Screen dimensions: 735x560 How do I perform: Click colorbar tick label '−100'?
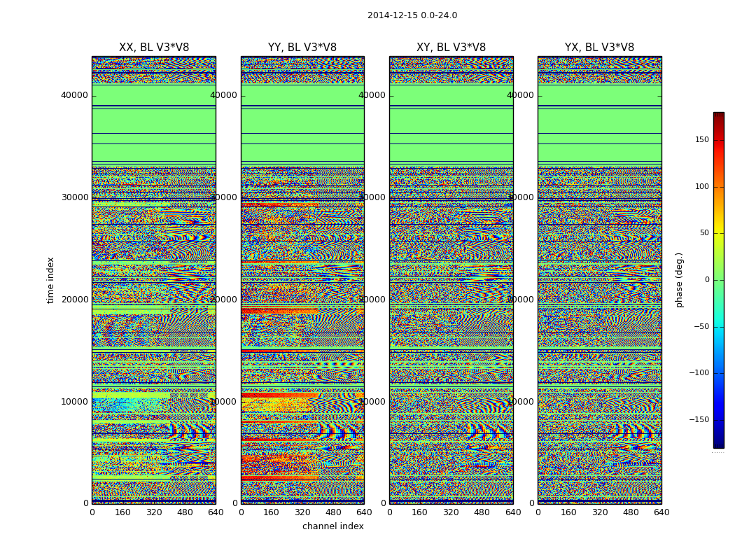point(699,373)
